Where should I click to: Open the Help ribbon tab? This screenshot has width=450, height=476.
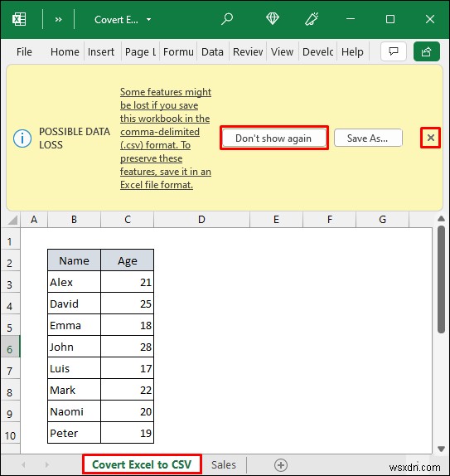tap(352, 51)
